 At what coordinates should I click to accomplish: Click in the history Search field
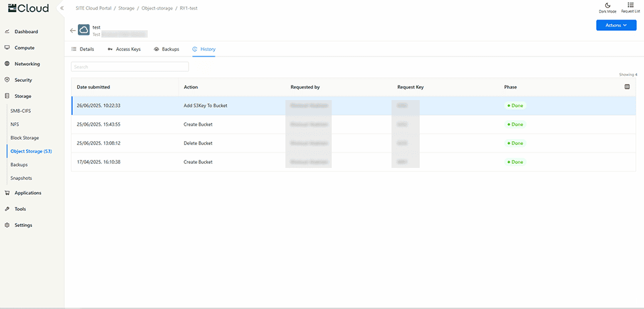[130, 67]
